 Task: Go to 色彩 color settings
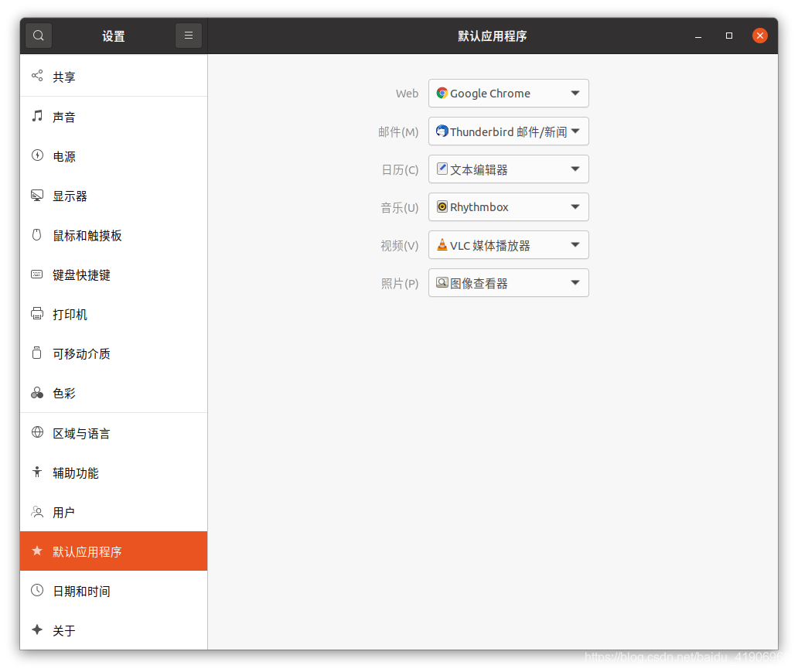click(114, 393)
